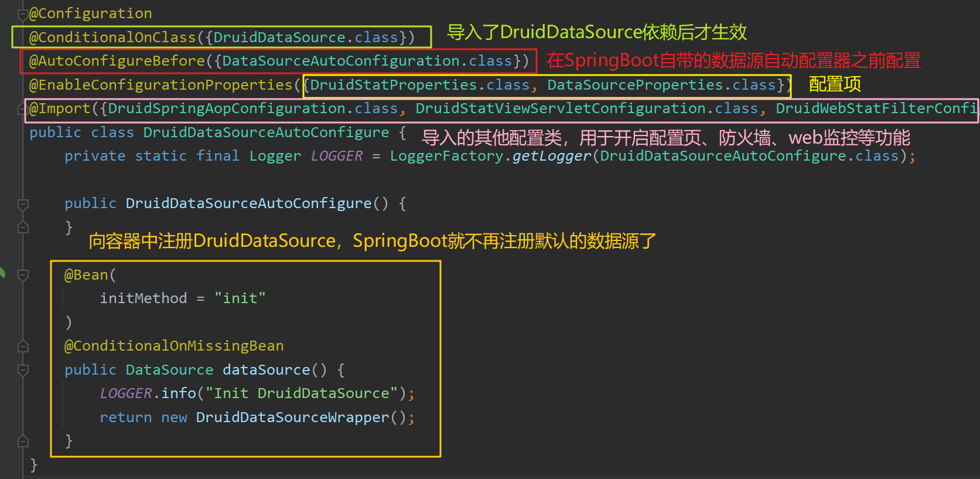Click the info method call

[179, 393]
